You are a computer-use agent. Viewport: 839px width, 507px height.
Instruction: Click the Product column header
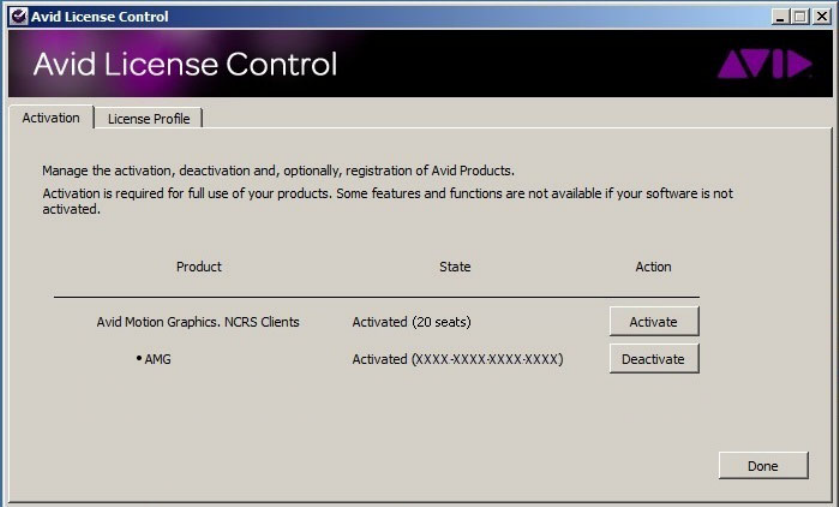coord(199,266)
